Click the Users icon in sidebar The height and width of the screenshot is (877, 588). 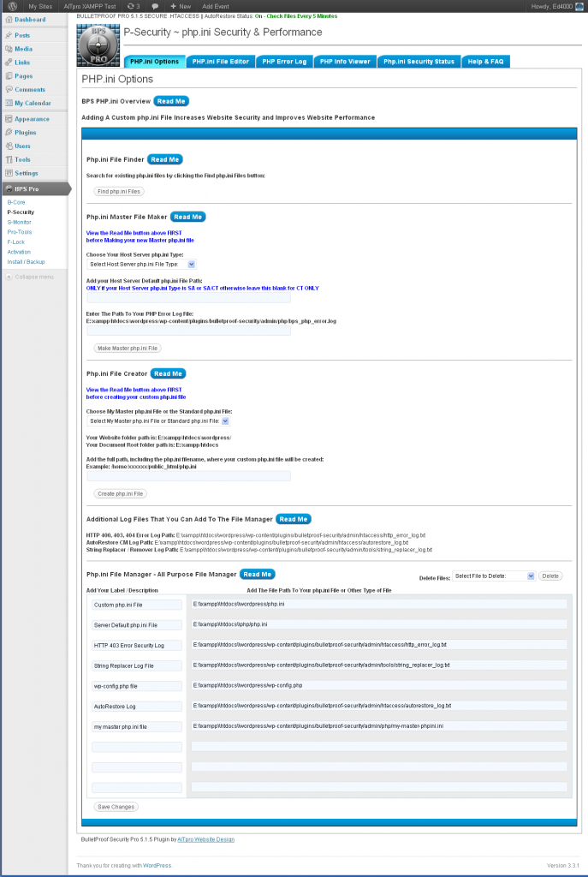(x=9, y=146)
